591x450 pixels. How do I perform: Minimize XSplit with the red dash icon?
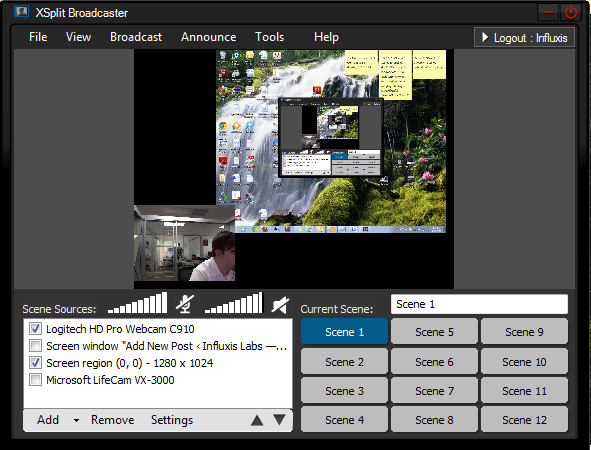548,12
